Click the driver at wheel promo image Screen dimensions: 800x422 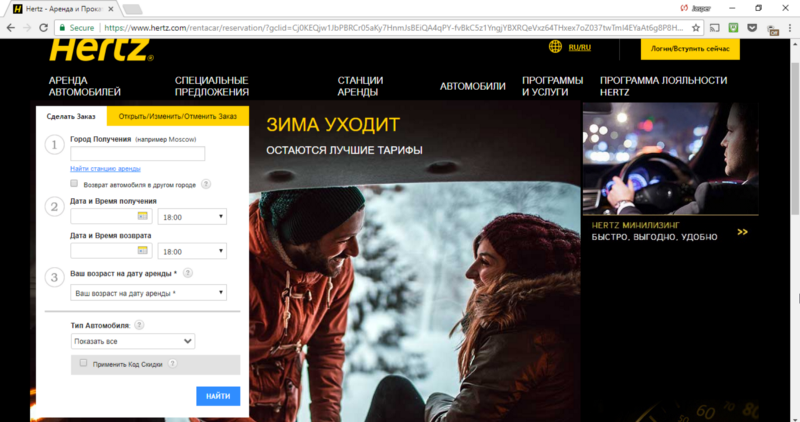(x=670, y=159)
